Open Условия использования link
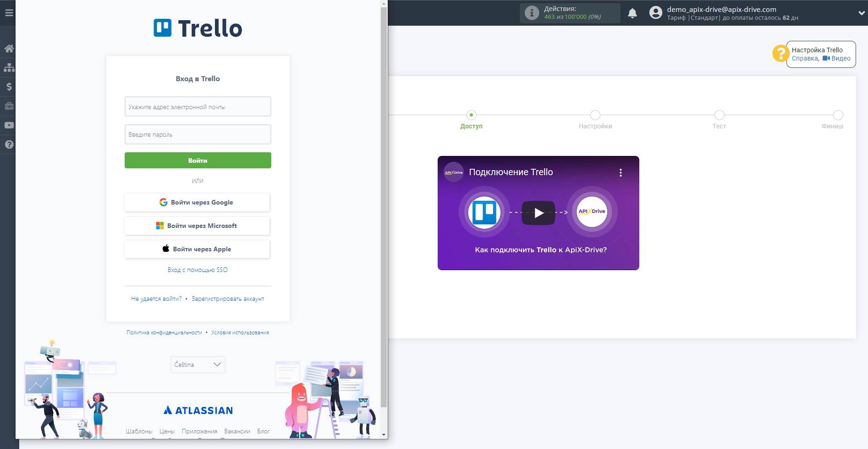Viewport: 868px width, 449px height. click(240, 333)
